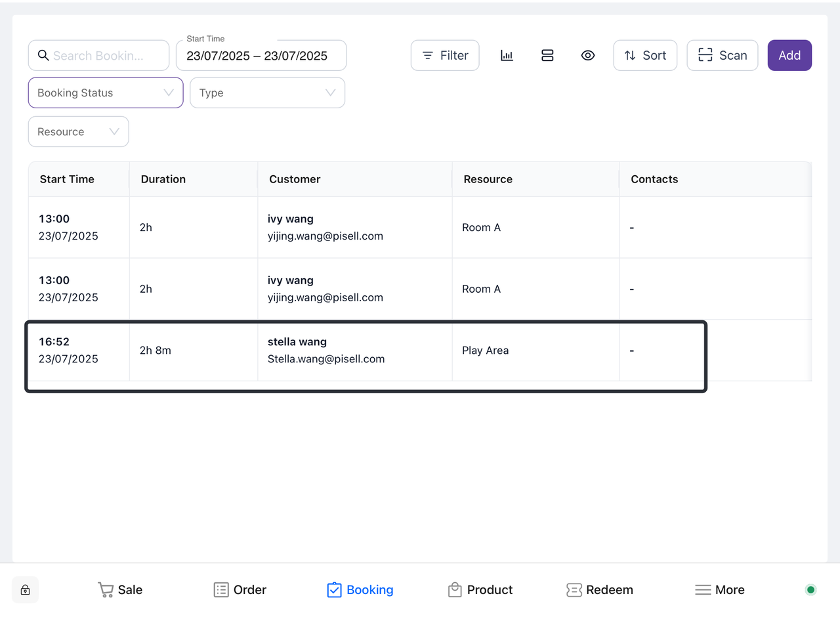Image resolution: width=840 pixels, height=617 pixels.
Task: Toggle the eye visibility icon
Action: point(588,56)
